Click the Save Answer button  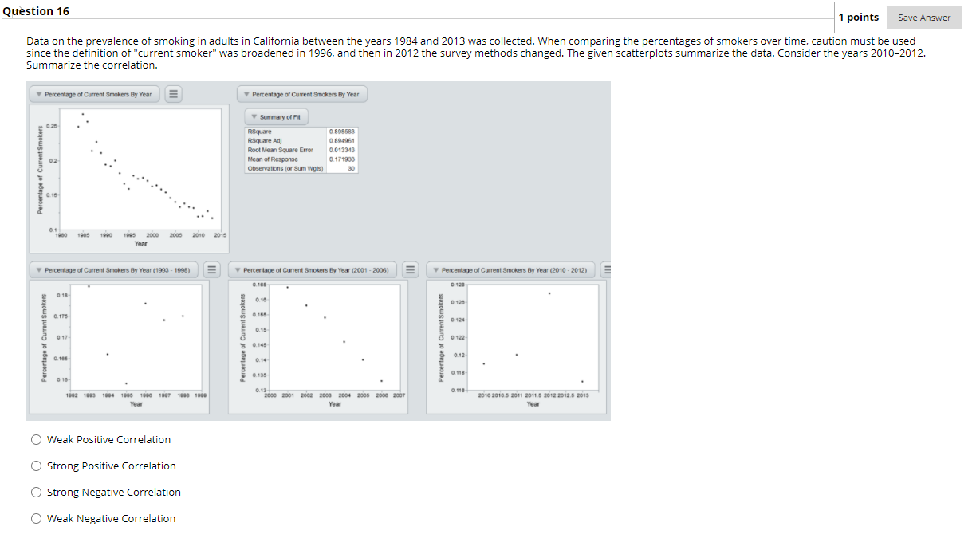pos(924,18)
